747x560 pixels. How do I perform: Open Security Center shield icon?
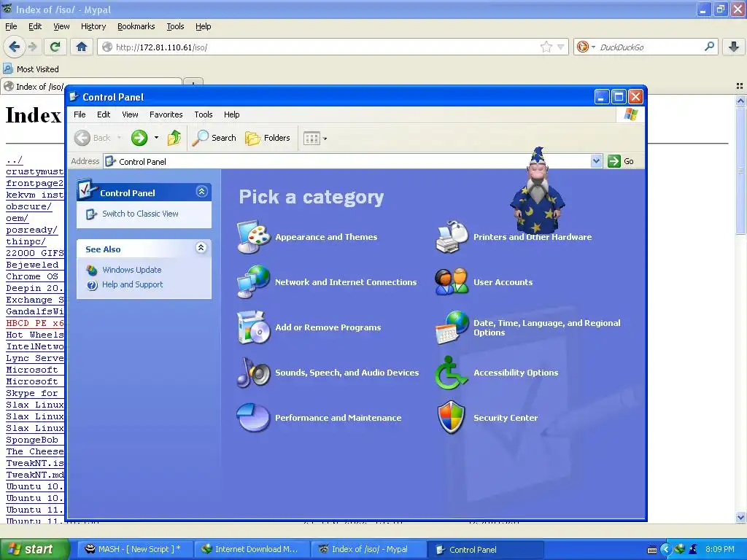pyautogui.click(x=452, y=418)
